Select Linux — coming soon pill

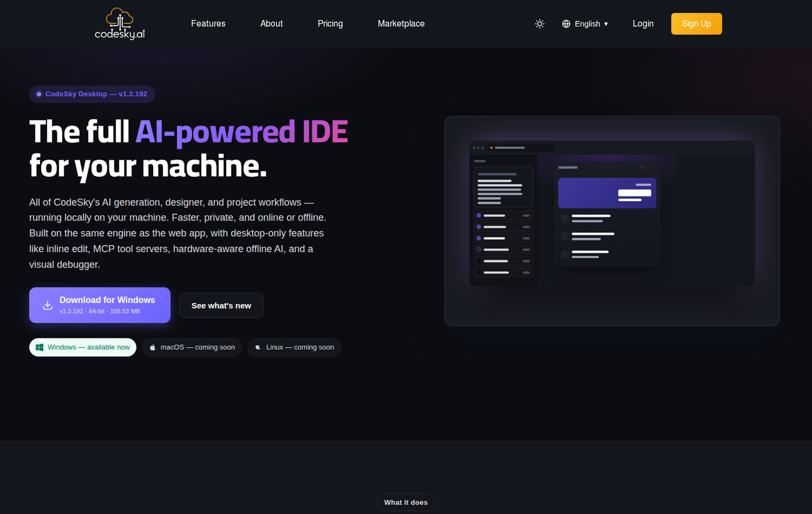pos(294,347)
